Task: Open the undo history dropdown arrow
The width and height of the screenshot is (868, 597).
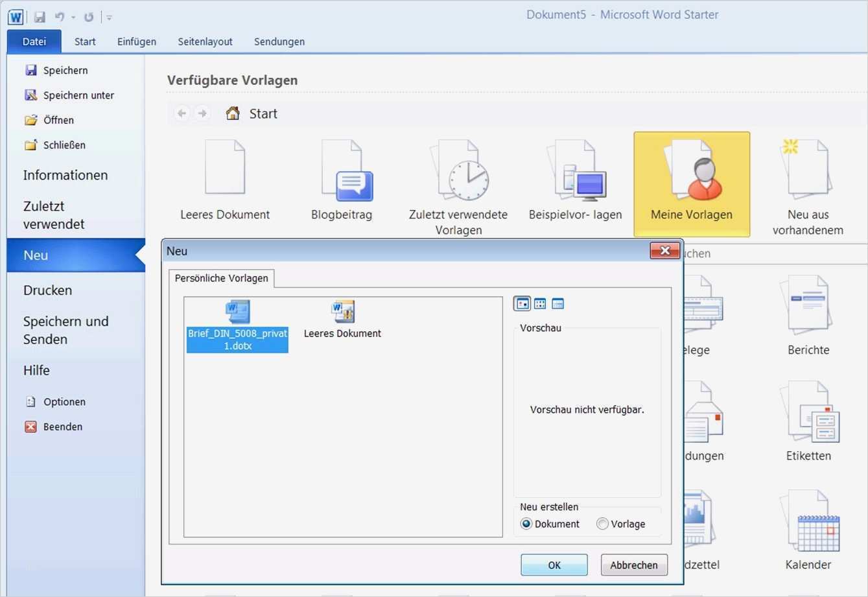Action: click(x=73, y=18)
